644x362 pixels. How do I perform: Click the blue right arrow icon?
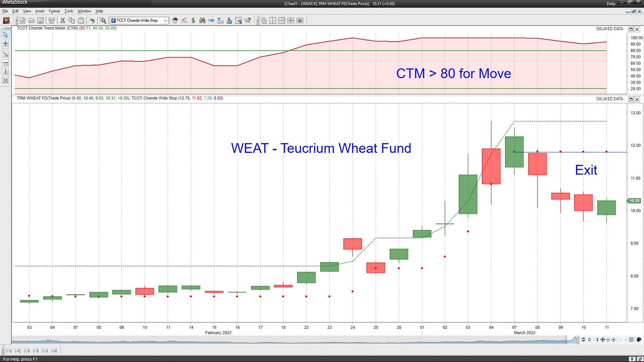click(x=211, y=20)
